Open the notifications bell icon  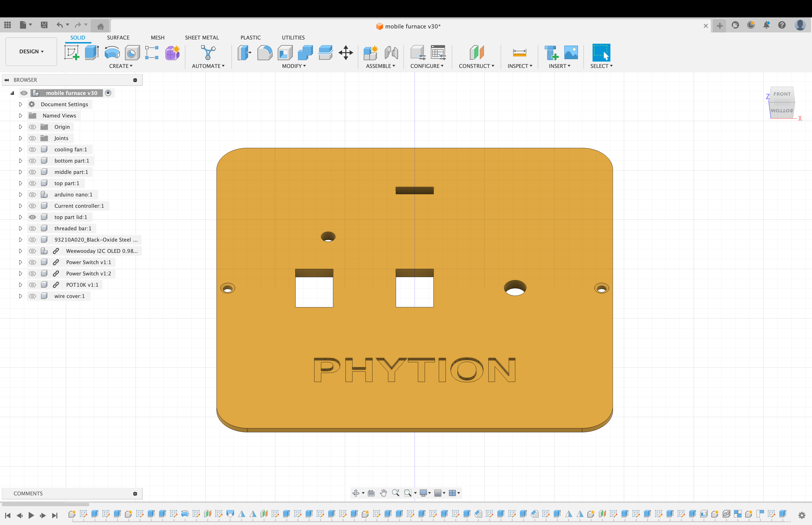pyautogui.click(x=766, y=25)
